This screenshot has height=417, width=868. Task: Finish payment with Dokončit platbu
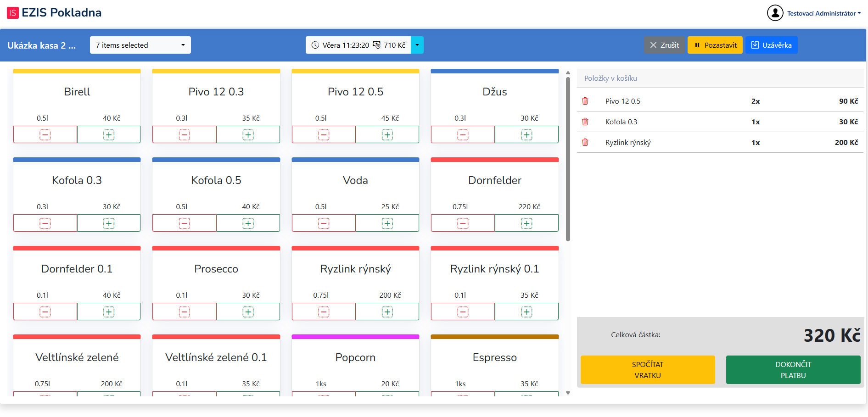tap(793, 370)
